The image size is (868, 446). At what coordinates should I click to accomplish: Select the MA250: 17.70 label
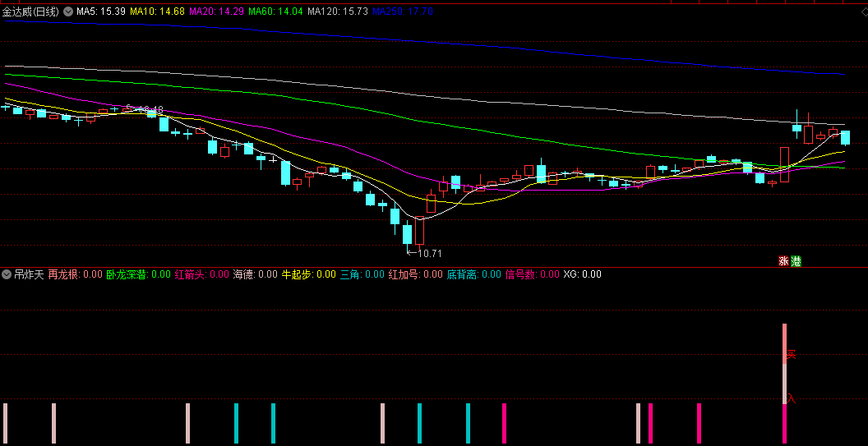click(x=403, y=11)
